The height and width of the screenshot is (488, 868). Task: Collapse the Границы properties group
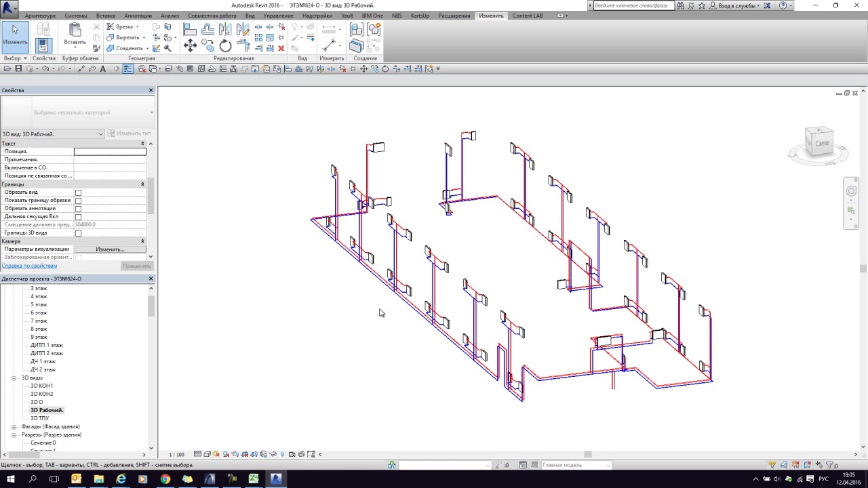[142, 184]
